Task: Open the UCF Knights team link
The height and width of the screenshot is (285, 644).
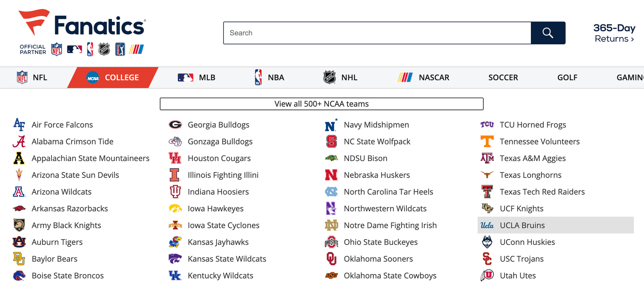Action: pos(522,209)
